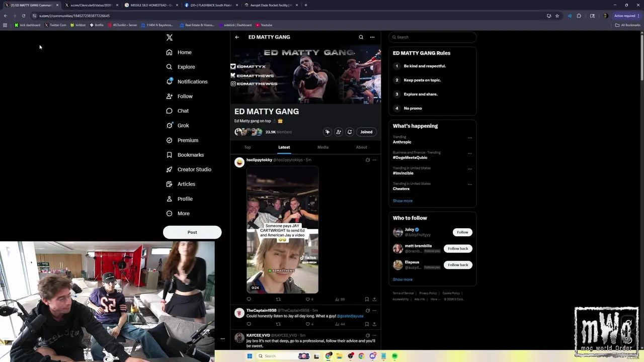Open the X logo home link
This screenshot has height=362, width=644.
click(170, 38)
